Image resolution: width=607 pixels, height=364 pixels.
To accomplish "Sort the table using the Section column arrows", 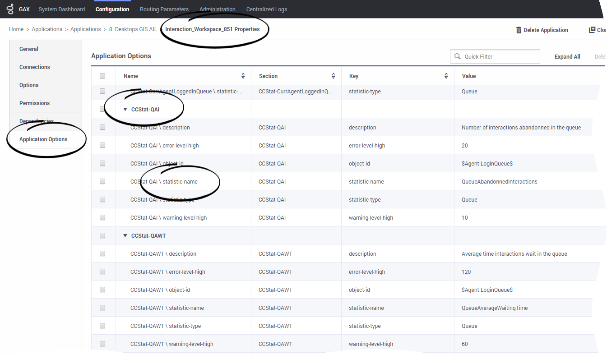I will click(333, 75).
